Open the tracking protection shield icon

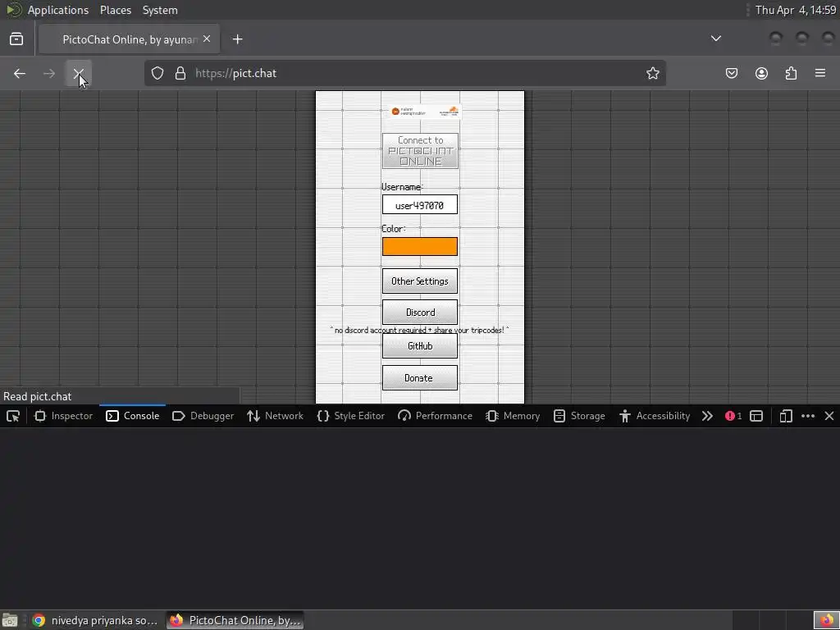(157, 73)
